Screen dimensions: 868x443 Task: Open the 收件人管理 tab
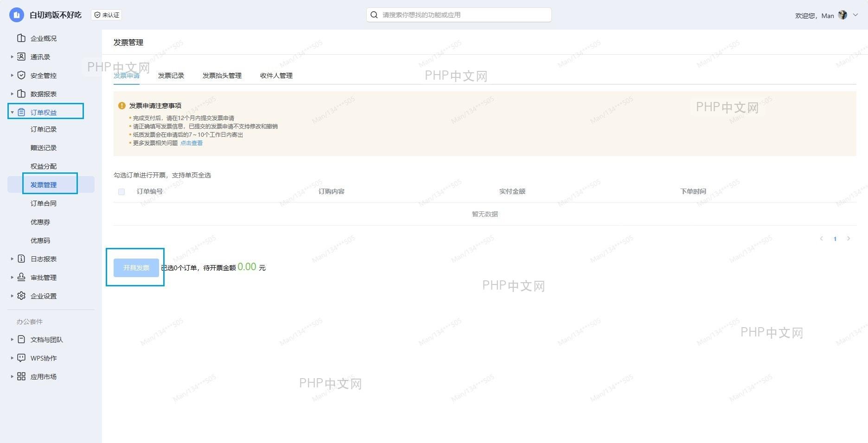[276, 76]
